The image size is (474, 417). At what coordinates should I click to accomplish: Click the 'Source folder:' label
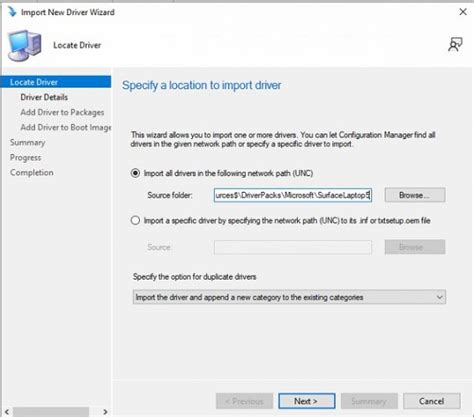(170, 195)
